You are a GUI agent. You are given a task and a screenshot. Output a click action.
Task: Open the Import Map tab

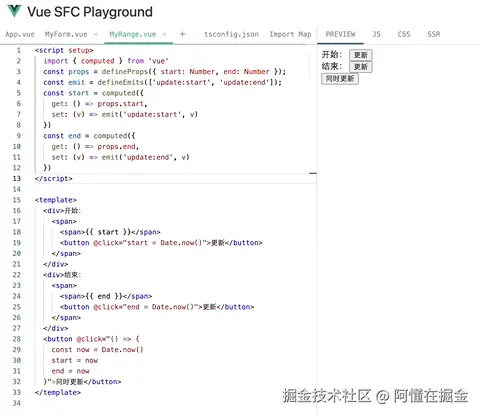(x=290, y=34)
